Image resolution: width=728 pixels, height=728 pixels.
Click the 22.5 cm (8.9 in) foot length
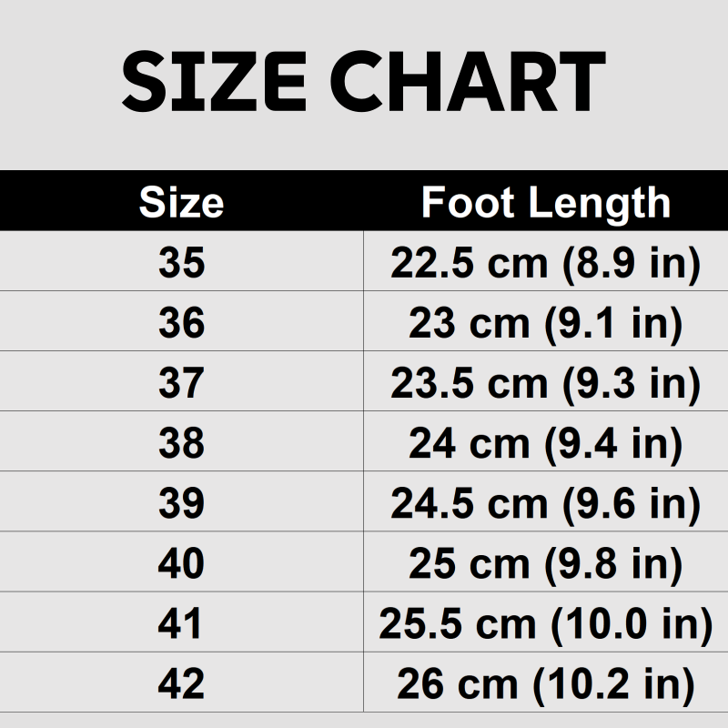click(545, 263)
